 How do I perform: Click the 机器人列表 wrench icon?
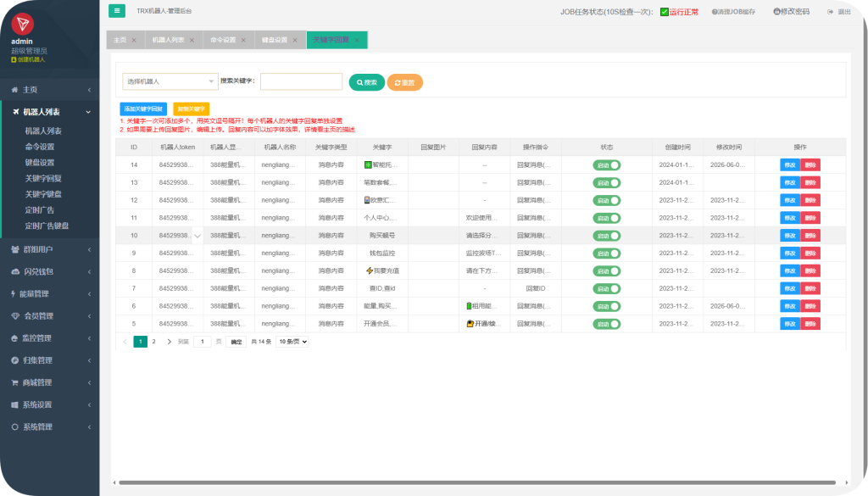16,112
